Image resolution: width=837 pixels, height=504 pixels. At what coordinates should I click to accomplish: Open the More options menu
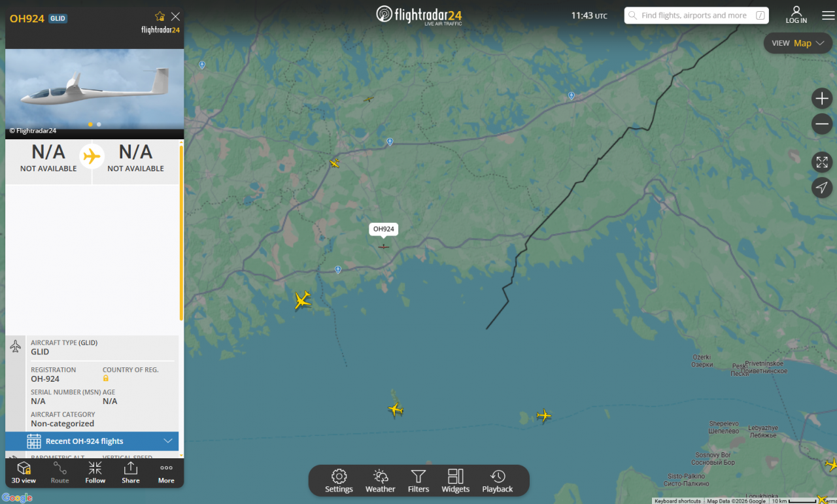click(166, 473)
